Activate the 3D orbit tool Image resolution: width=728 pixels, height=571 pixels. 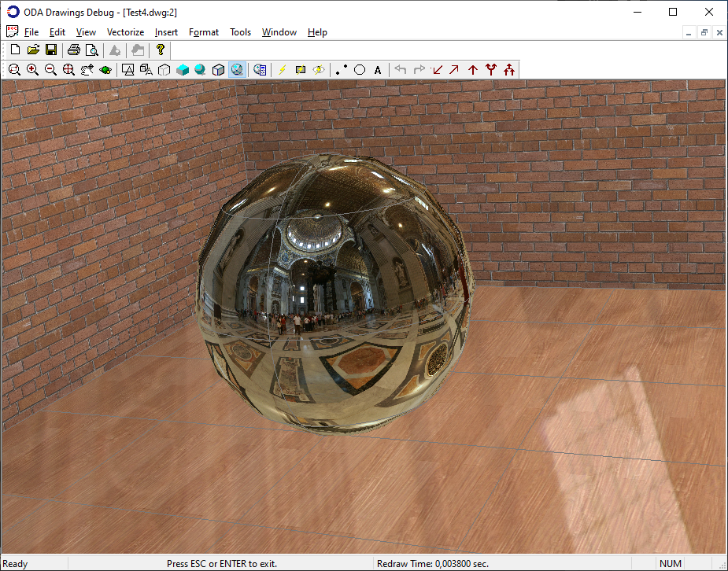click(x=105, y=70)
